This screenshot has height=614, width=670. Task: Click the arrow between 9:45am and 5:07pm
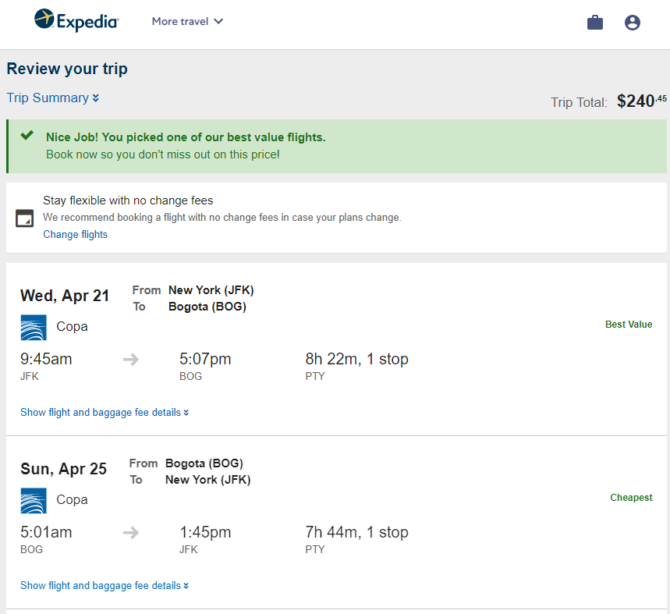click(131, 359)
